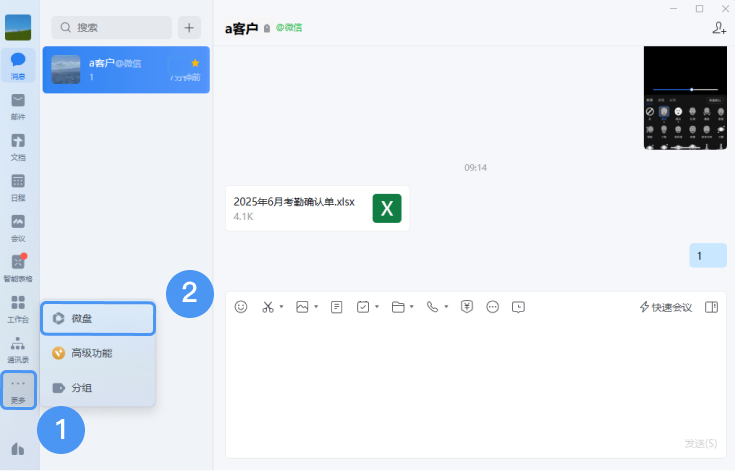The width and height of the screenshot is (735, 471).
Task: Click the message input area
Action: (x=476, y=380)
